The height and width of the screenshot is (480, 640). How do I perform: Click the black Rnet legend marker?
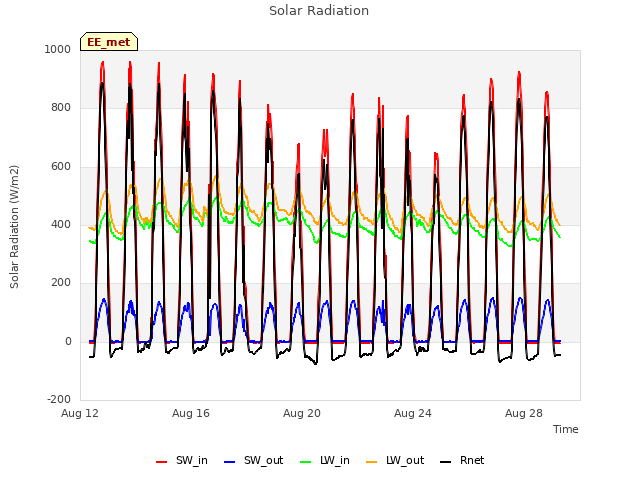point(446,462)
